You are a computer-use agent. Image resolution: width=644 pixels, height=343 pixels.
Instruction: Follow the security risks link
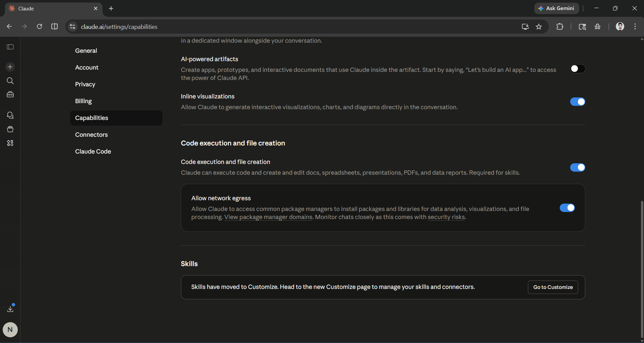[x=446, y=217]
